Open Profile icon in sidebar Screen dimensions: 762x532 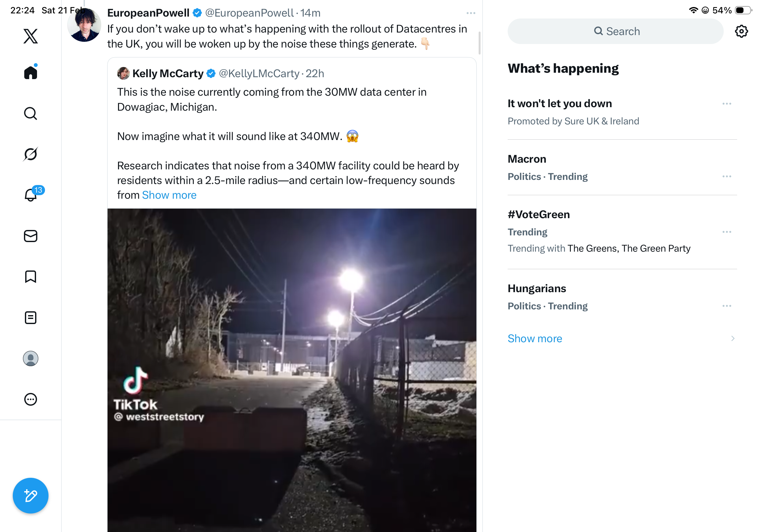tap(31, 358)
